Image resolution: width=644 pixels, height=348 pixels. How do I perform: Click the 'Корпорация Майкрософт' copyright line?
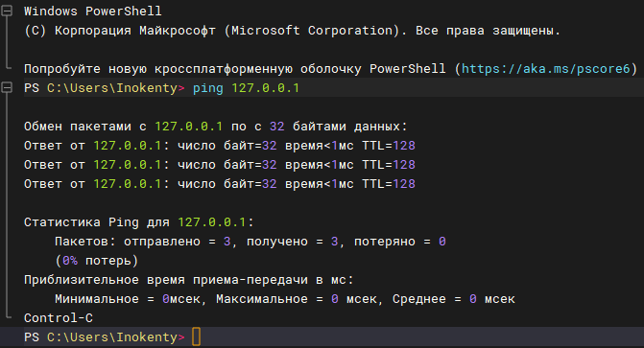[292, 31]
